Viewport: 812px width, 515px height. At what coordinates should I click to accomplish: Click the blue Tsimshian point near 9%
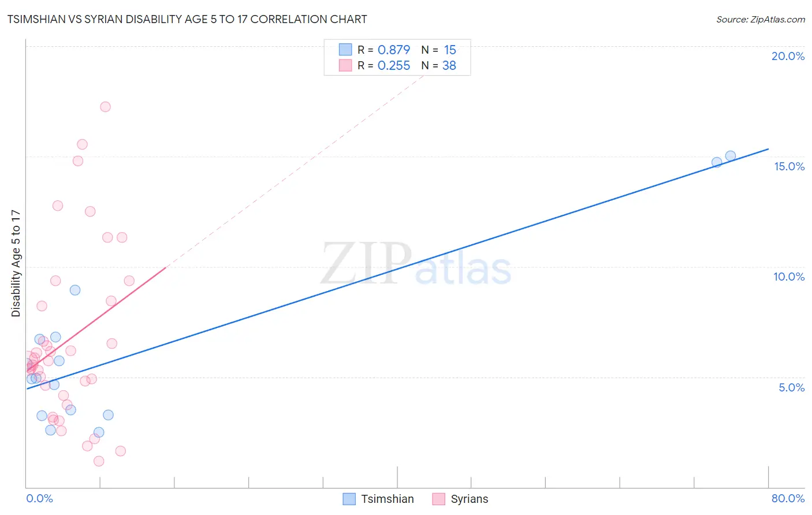[75, 290]
